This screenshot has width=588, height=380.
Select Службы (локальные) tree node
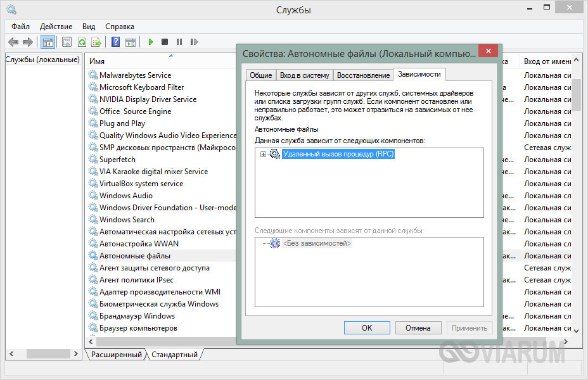coord(42,60)
